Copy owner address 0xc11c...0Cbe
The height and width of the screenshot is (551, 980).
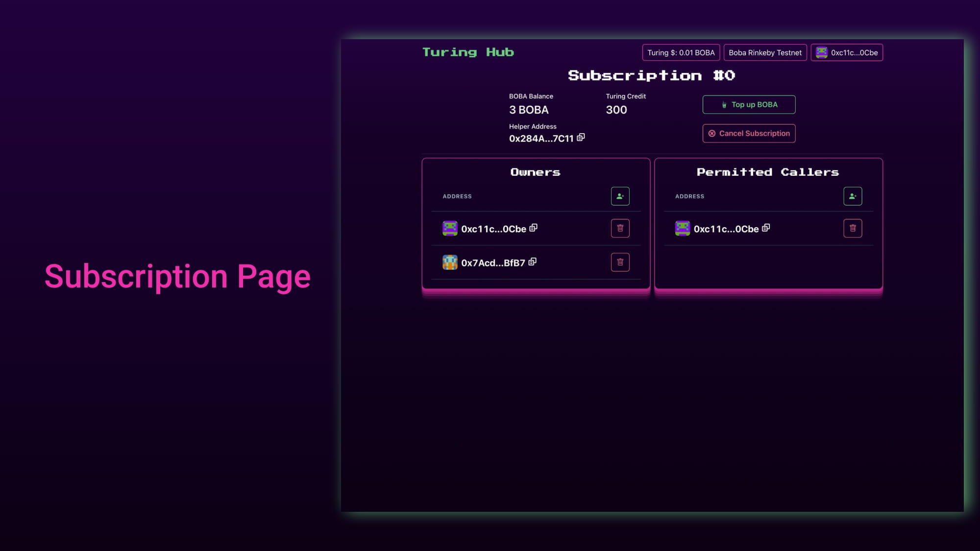pos(534,228)
